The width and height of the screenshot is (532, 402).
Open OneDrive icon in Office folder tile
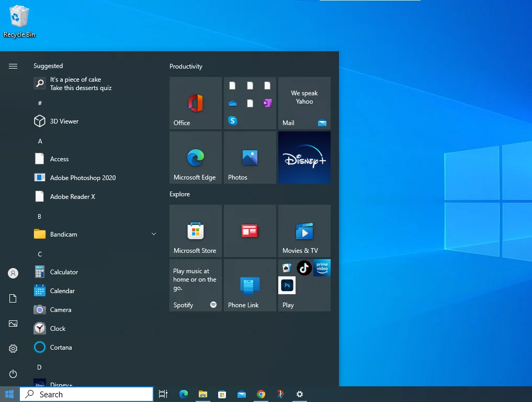point(233,103)
